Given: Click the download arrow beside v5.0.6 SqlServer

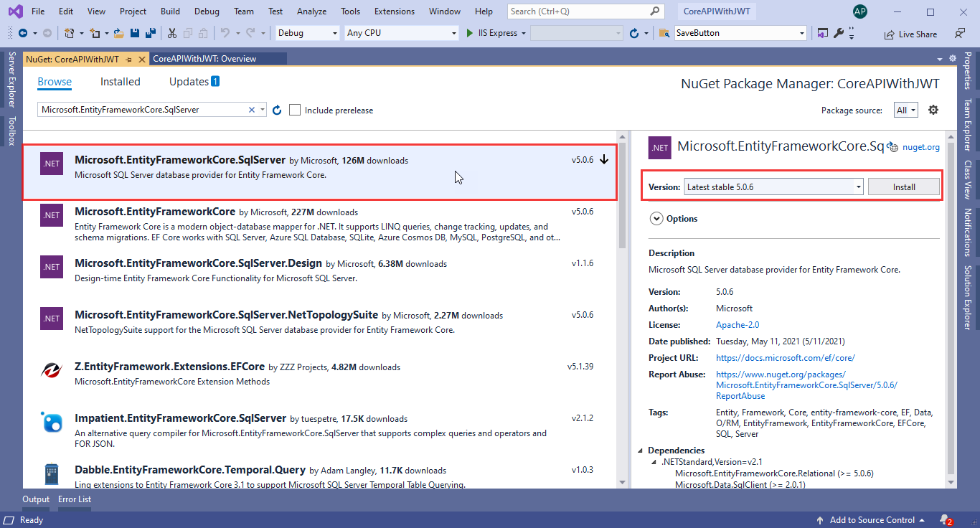Looking at the screenshot, I should [x=604, y=160].
